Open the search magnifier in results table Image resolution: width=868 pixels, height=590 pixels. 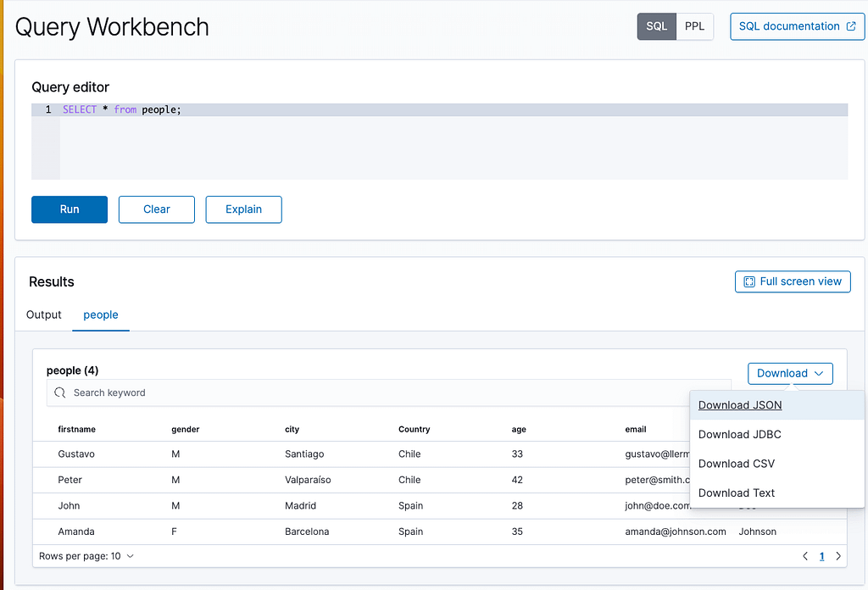59,392
